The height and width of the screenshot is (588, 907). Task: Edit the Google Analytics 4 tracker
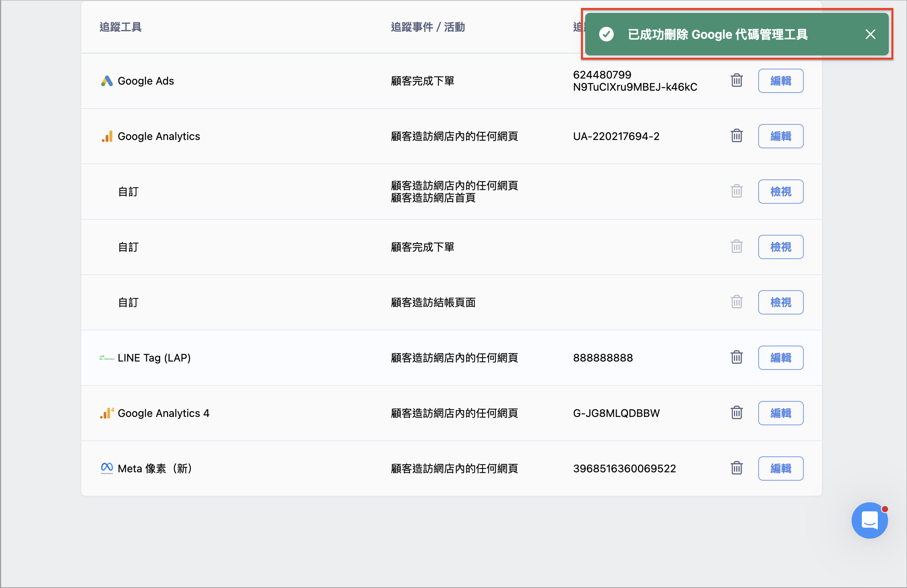tap(781, 413)
